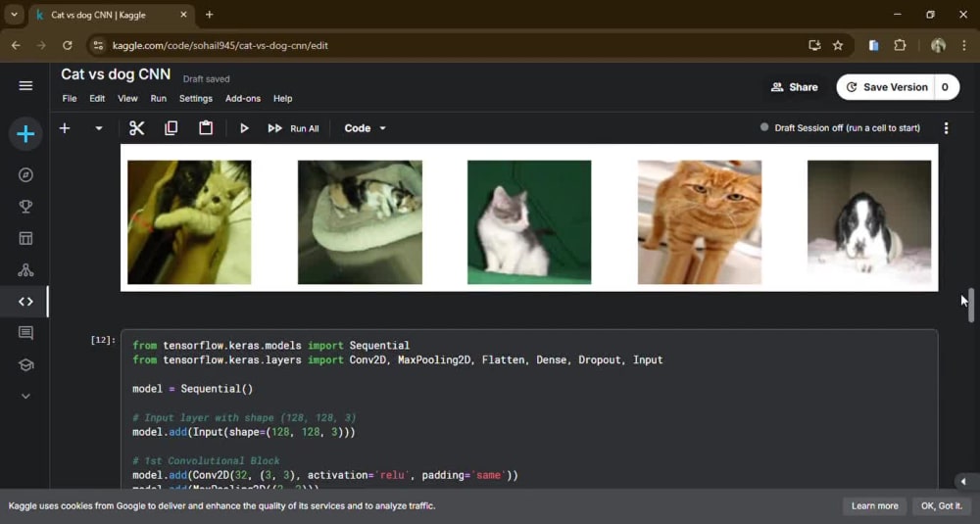Image resolution: width=980 pixels, height=524 pixels.
Task: Open the Settings menu
Action: coord(196,99)
